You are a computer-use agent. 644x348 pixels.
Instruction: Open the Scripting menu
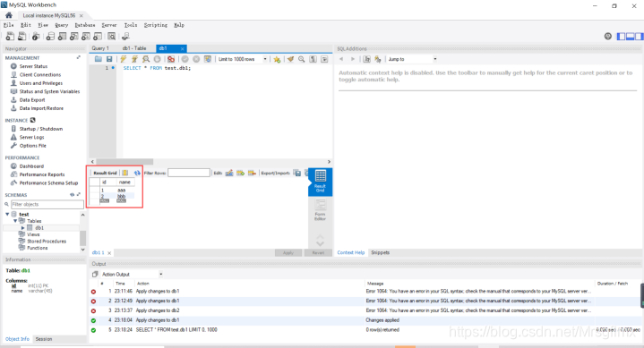point(156,25)
